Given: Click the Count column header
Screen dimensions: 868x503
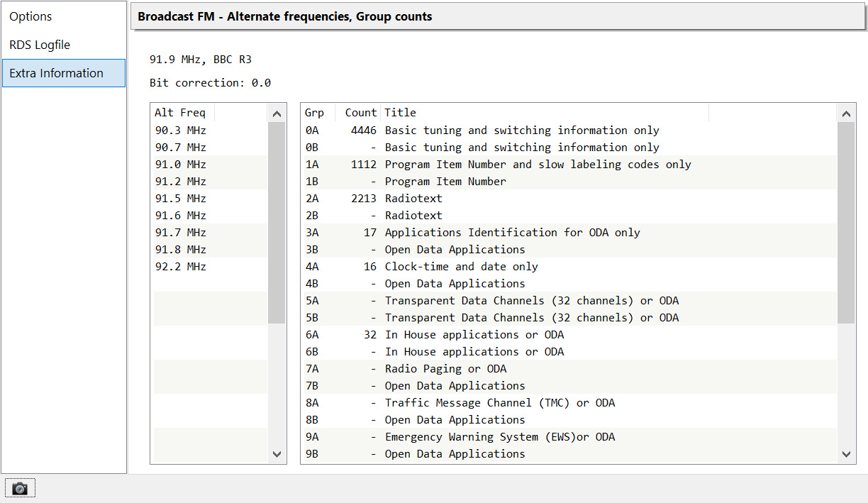Looking at the screenshot, I should click(360, 113).
